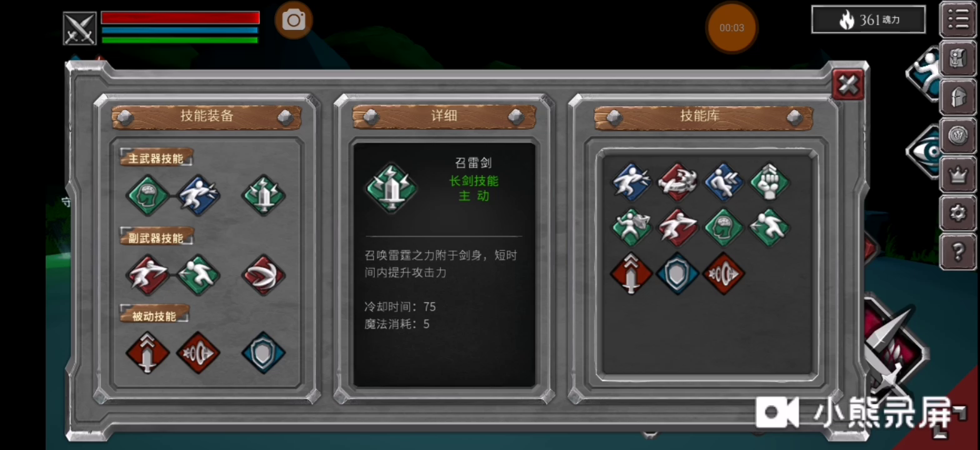Choose the blue shield passive skill in equipped panel

tap(263, 352)
